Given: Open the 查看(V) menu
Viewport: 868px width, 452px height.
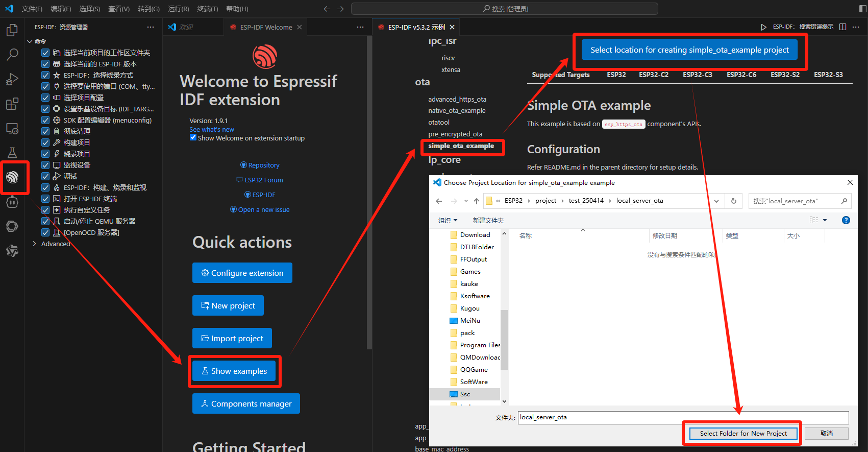Looking at the screenshot, I should coord(119,9).
